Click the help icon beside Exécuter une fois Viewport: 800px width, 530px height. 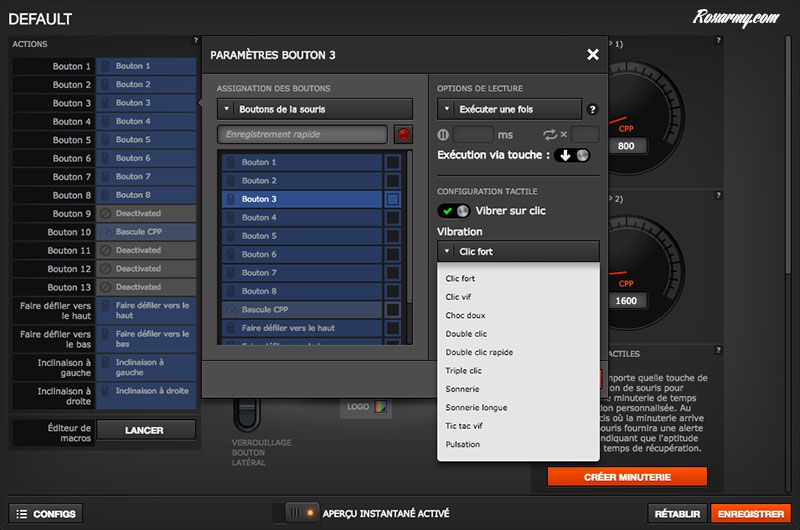click(592, 109)
